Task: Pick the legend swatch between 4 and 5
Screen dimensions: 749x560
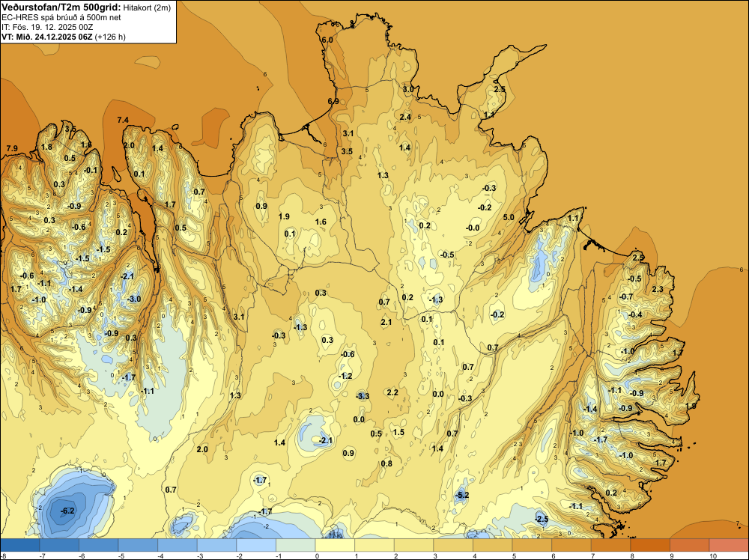Action: (x=493, y=545)
